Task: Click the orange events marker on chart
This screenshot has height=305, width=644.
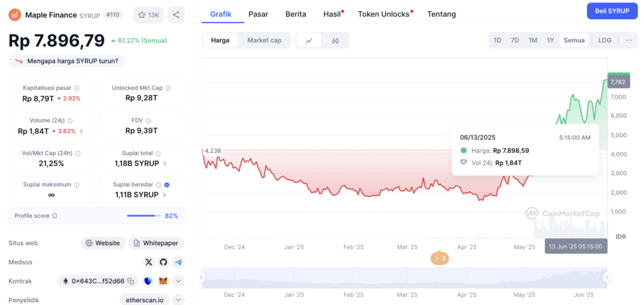Action: (x=440, y=258)
